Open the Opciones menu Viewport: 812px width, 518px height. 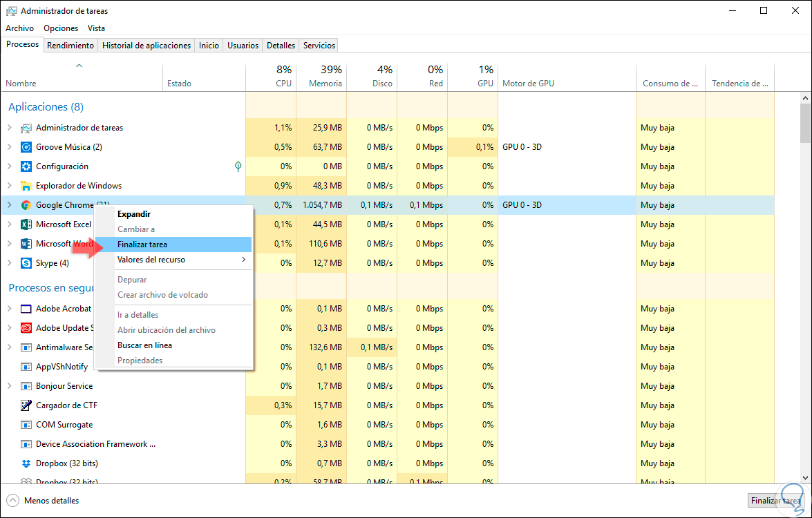tap(61, 28)
